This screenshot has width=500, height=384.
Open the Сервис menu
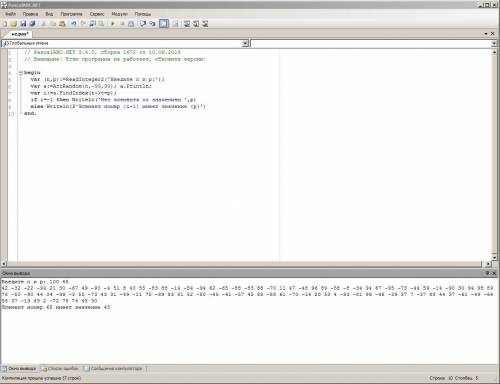[97, 14]
